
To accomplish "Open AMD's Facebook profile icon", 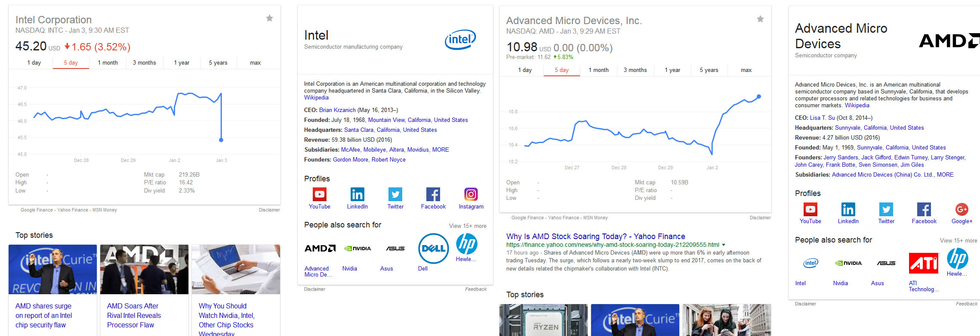I will coord(924,209).
